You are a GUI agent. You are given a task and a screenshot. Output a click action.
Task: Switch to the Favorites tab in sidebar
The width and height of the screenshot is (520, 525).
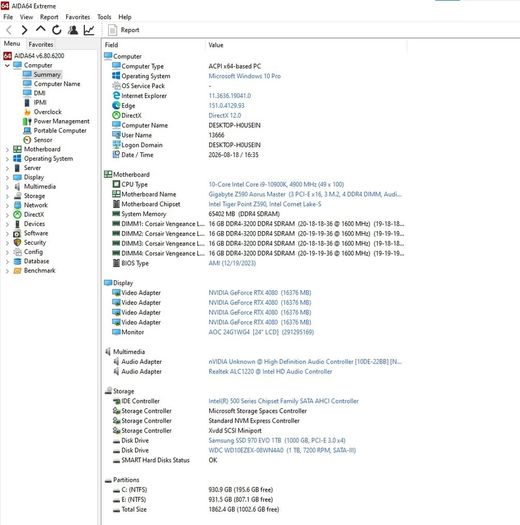click(41, 44)
